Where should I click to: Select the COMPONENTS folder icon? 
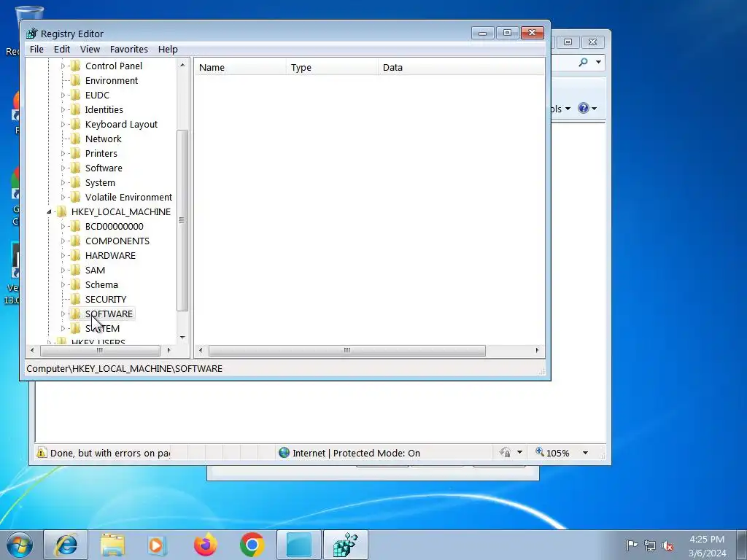[75, 241]
